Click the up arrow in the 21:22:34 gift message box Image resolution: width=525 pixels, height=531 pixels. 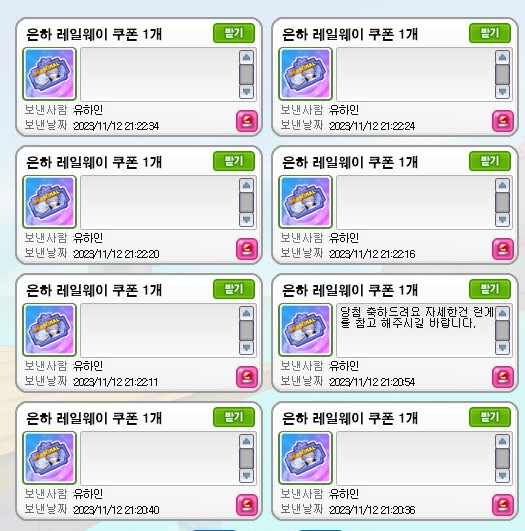pos(246,57)
